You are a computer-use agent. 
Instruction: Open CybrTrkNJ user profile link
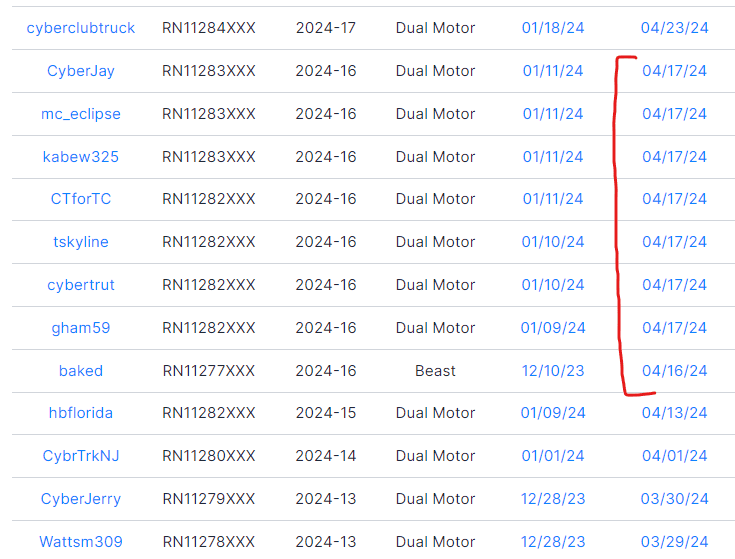tap(81, 456)
